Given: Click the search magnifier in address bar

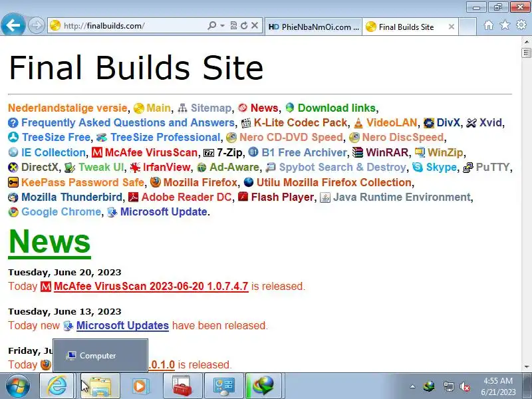Looking at the screenshot, I should point(211,25).
